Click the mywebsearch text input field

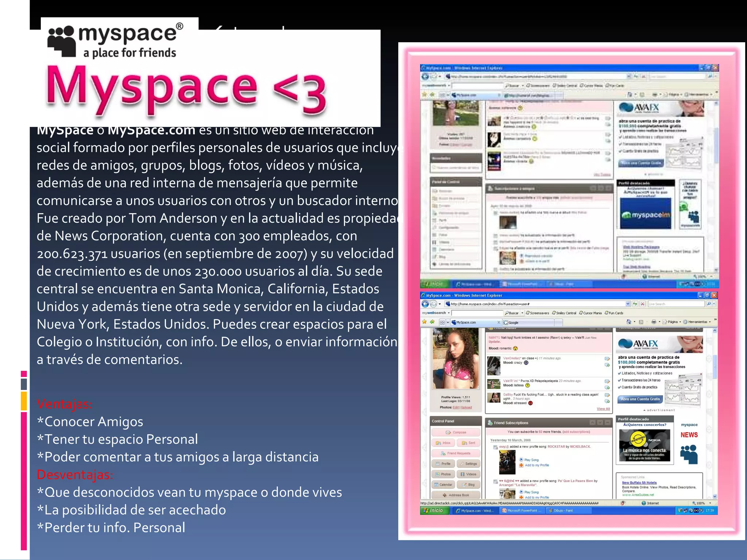click(x=477, y=313)
